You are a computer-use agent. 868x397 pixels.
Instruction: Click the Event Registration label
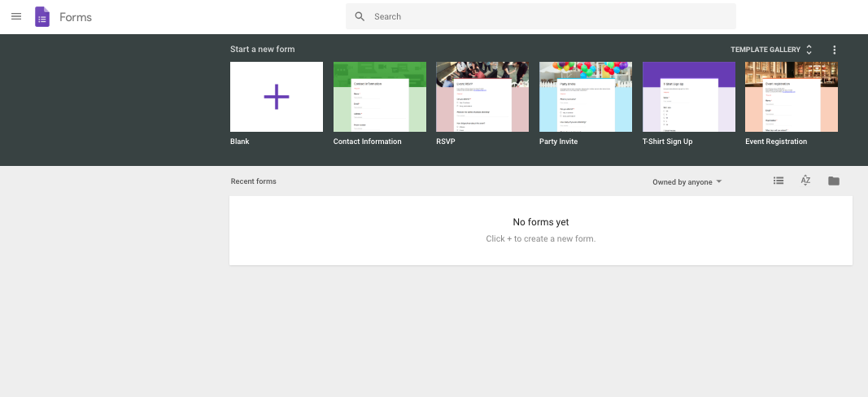(x=776, y=142)
